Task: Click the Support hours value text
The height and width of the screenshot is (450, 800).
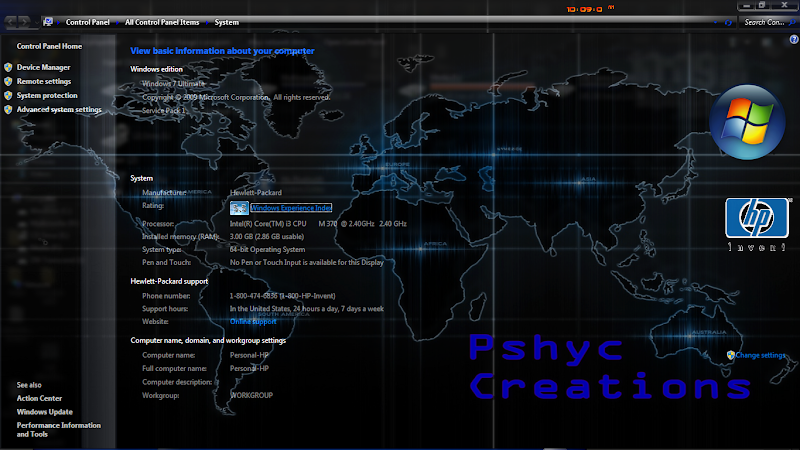Action: tap(307, 309)
